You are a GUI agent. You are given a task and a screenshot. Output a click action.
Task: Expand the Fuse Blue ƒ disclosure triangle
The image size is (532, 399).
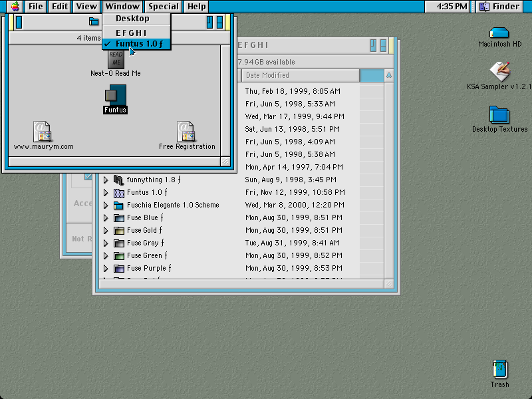click(106, 218)
